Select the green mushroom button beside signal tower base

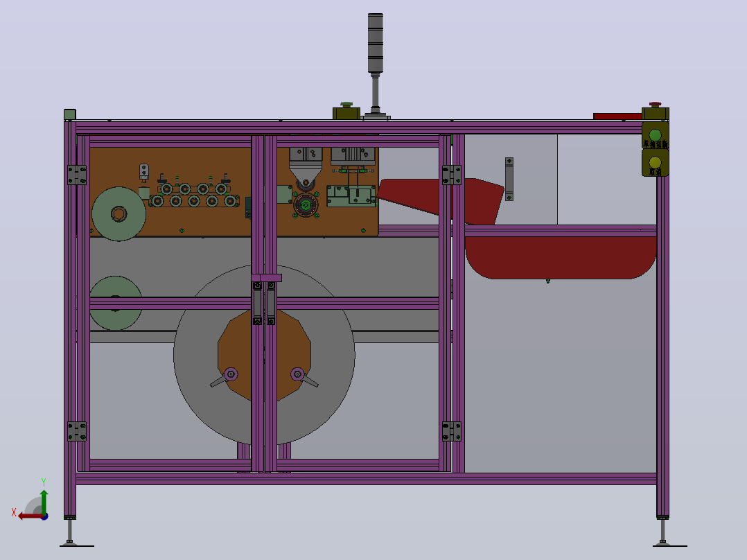point(346,105)
